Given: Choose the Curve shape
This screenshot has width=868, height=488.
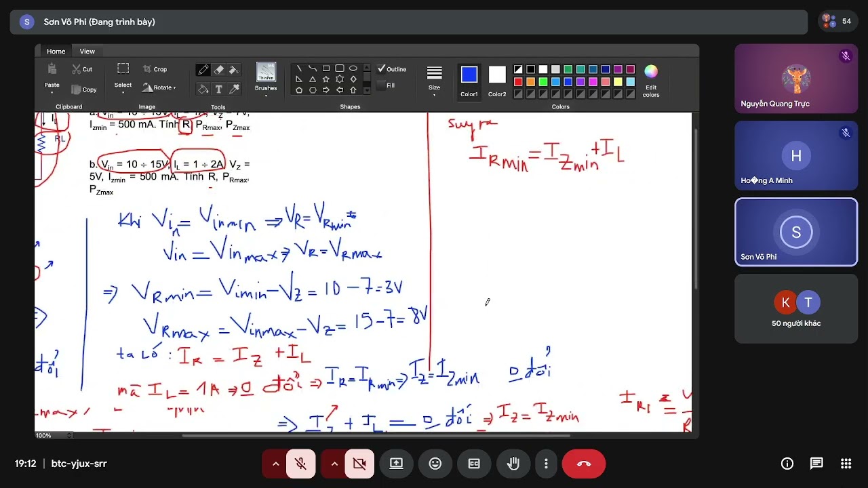Looking at the screenshot, I should tap(313, 68).
